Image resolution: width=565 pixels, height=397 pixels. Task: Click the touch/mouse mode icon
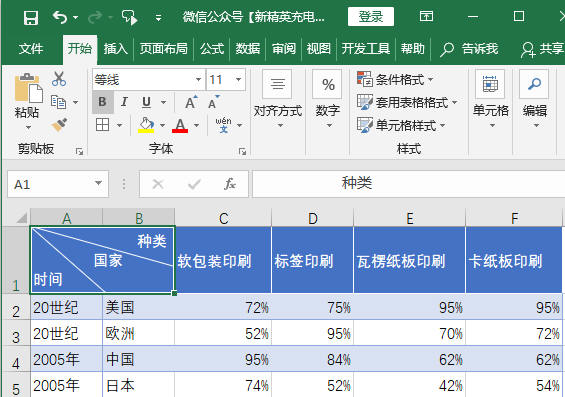[x=129, y=17]
